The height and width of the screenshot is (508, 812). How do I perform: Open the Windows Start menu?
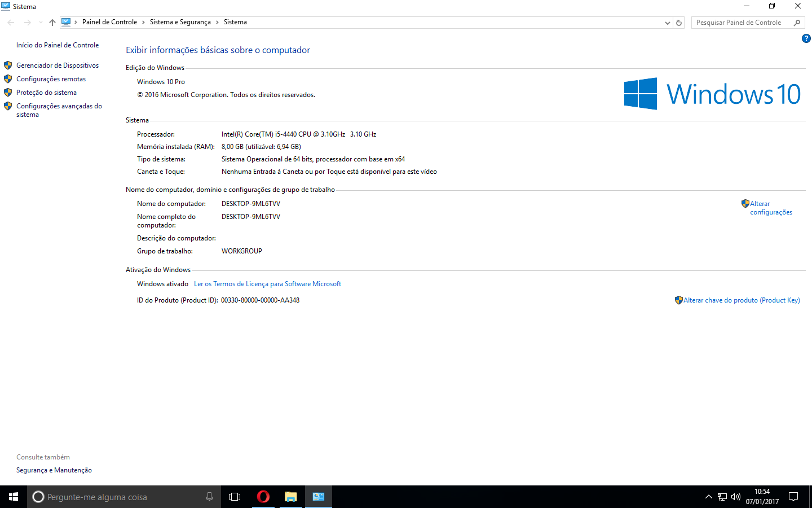coord(14,497)
